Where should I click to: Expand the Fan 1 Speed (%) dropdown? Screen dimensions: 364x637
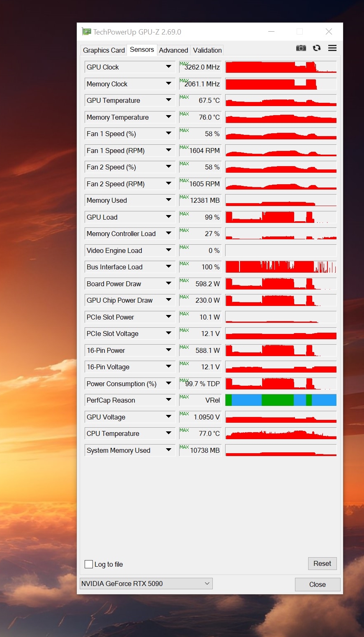(x=168, y=133)
